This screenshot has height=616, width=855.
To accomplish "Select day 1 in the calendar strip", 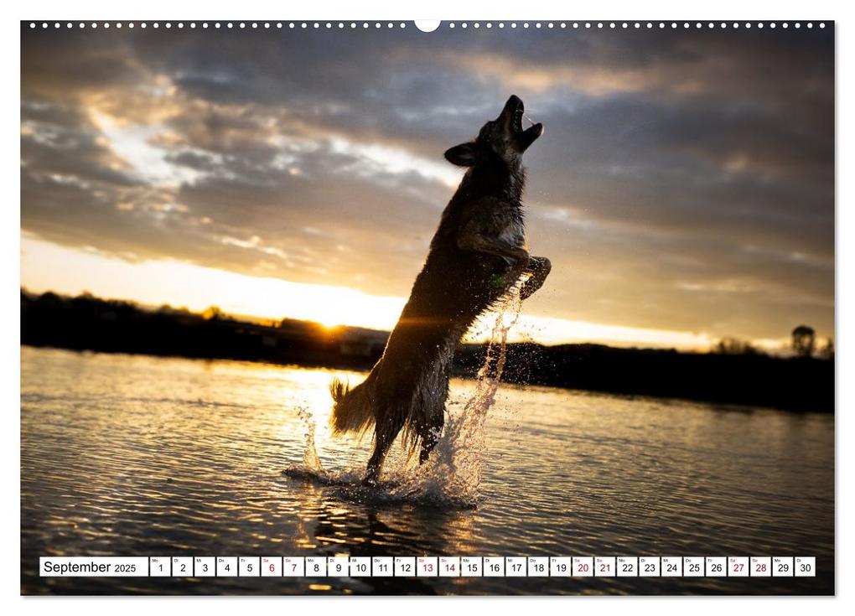I will click(160, 567).
